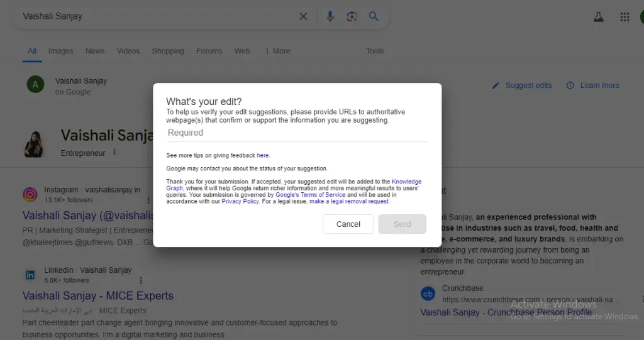Open three-dot menu of LinkedIn result
This screenshot has height=340, width=644.
[x=141, y=280]
